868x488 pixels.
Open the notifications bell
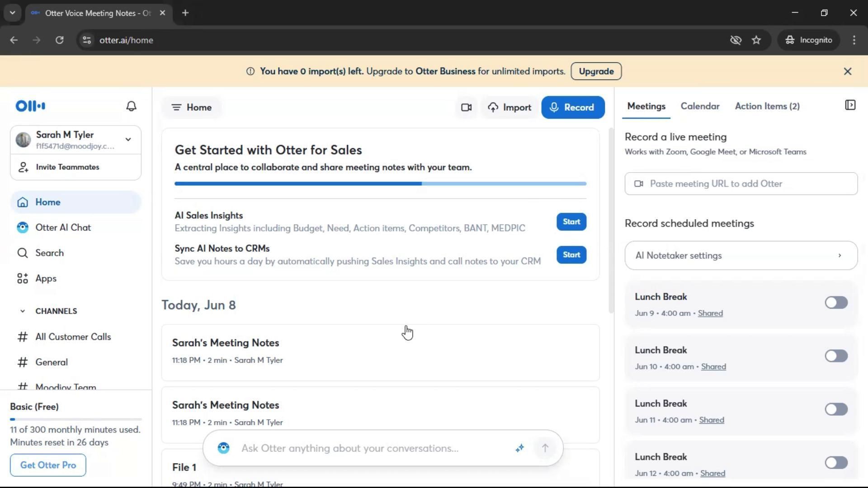[x=131, y=106]
